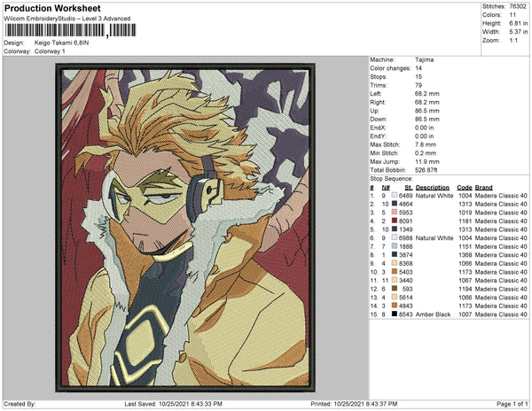532x411 pixels.
Task: Click thread code '1151' in stop row 7
Action: click(465, 246)
